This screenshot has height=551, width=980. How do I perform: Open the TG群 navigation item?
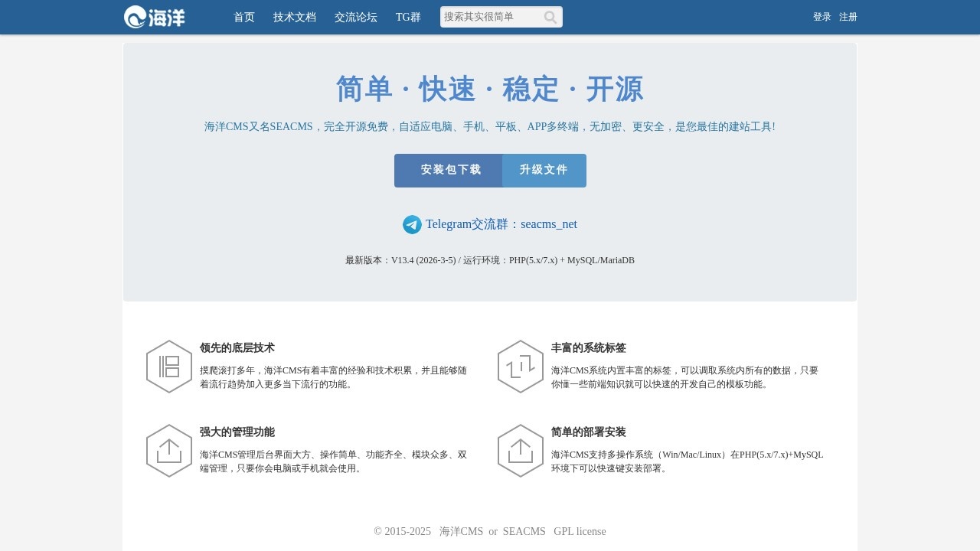click(x=407, y=17)
